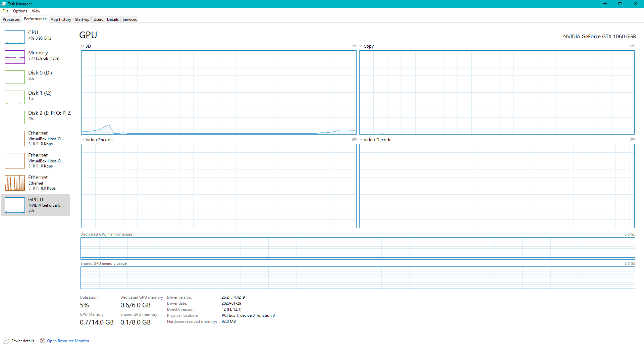Click the large GPU heading

point(88,35)
